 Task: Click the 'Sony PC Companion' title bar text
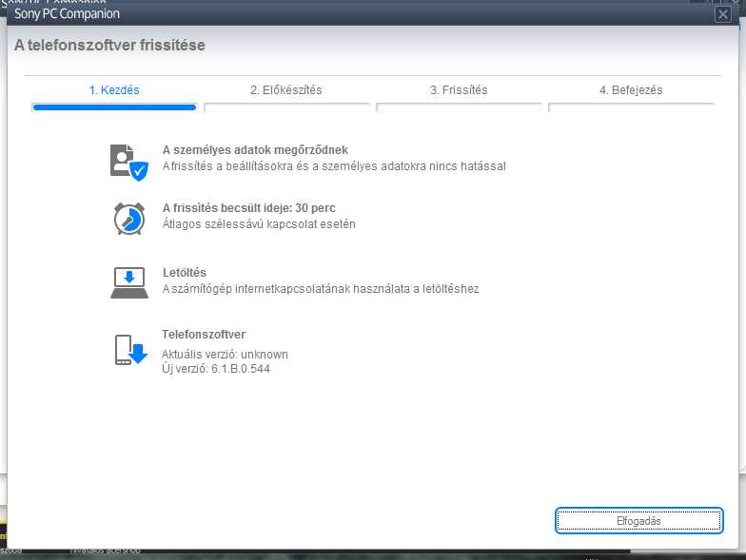(67, 13)
